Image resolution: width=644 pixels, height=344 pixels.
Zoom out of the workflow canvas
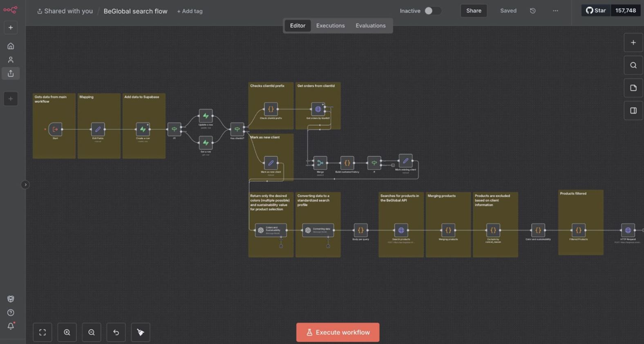click(92, 332)
